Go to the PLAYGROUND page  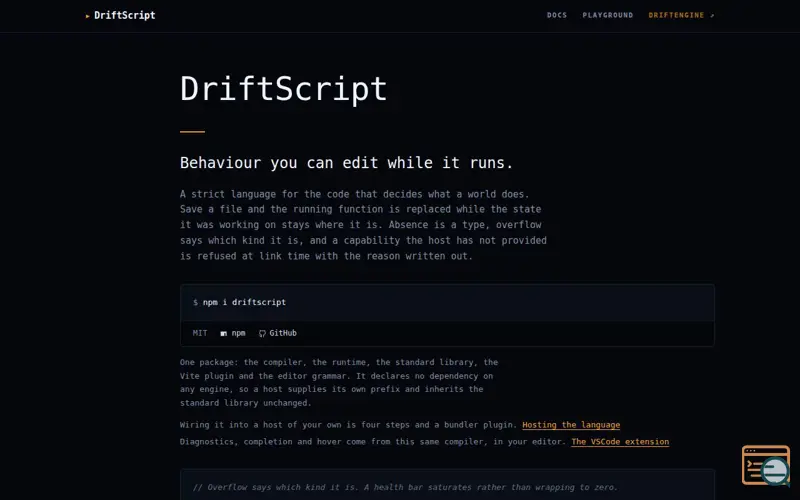tap(608, 15)
